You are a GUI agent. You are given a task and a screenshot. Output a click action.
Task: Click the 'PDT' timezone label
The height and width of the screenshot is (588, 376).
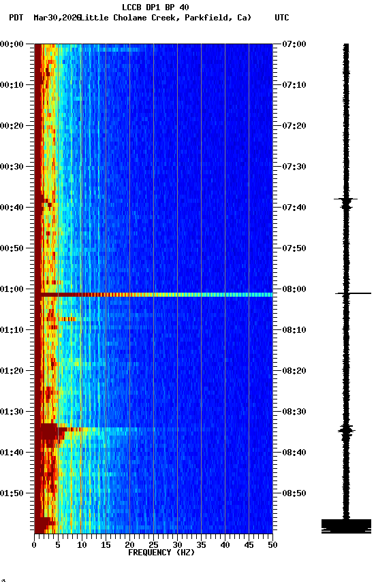coord(16,18)
